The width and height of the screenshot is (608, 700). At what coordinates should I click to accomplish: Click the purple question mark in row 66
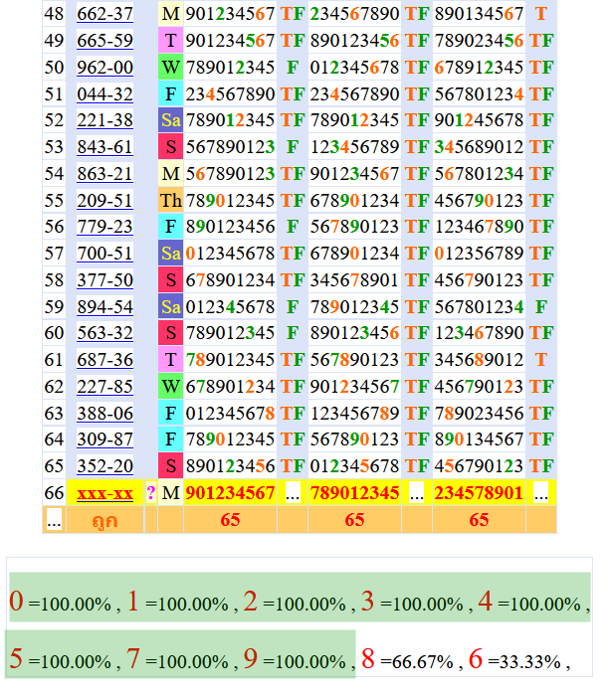[x=151, y=492]
